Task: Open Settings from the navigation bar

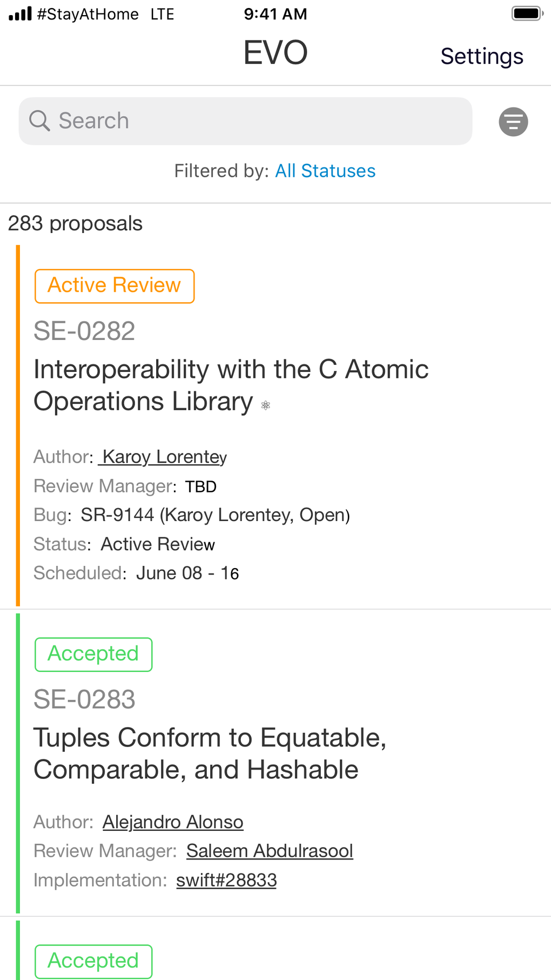Action: click(481, 56)
